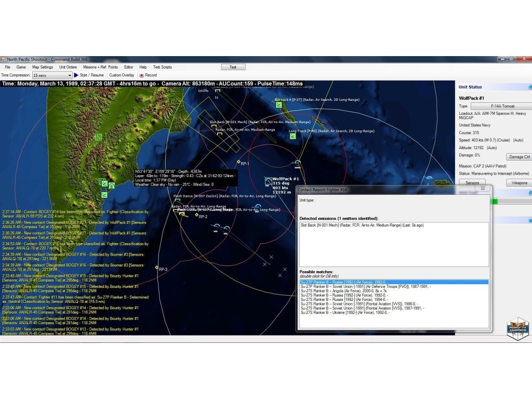The image size is (532, 399).
Task: Collapse the panel above green progress bar
Action: [x=529, y=193]
